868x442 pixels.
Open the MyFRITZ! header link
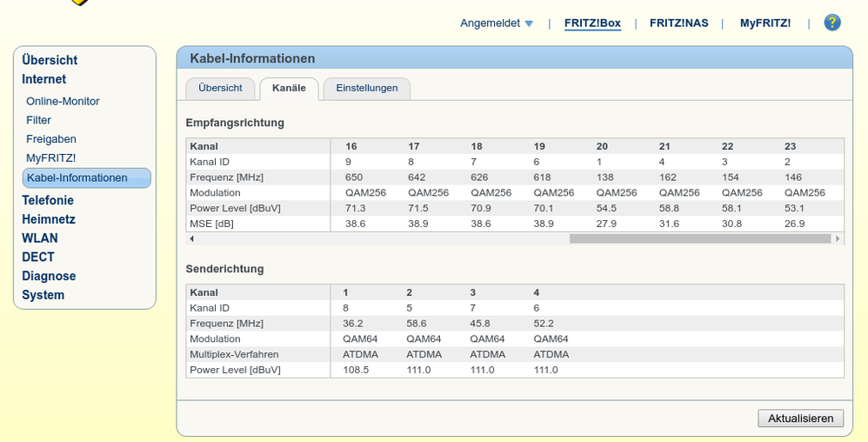(x=765, y=23)
